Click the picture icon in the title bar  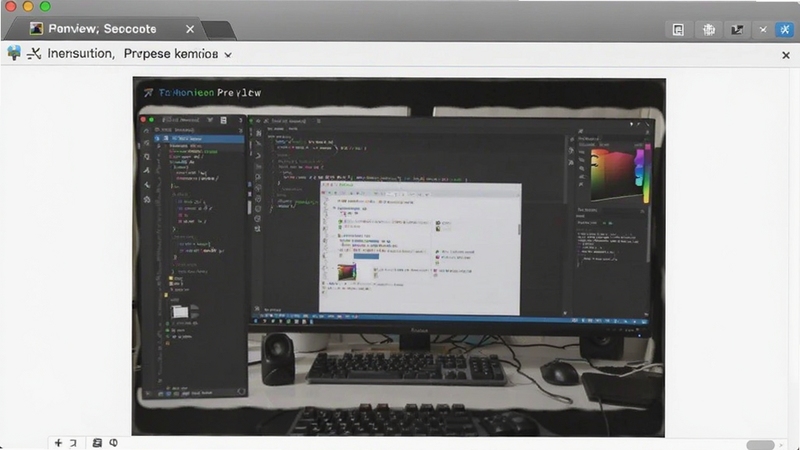(737, 30)
